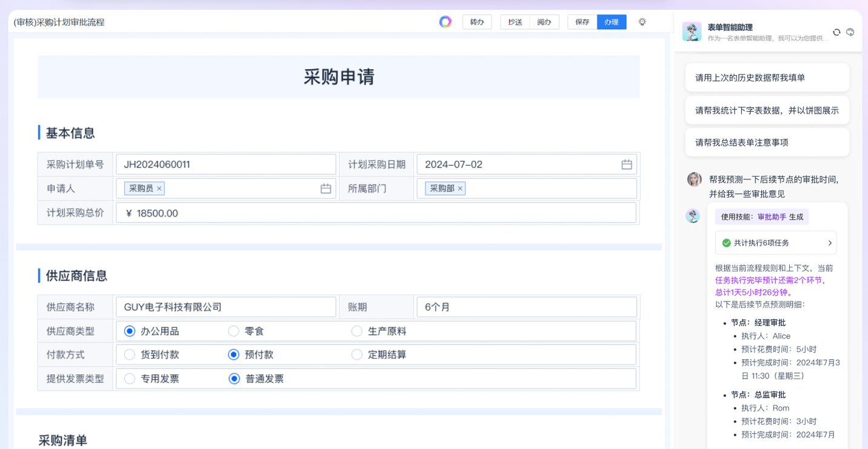The image size is (868, 449).
Task: Click the 阅办 toolbar option
Action: click(544, 22)
